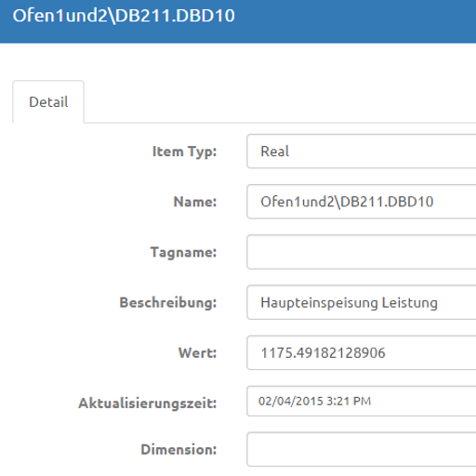Focus the Beschreibung input field
This screenshot has height=476, width=476.
click(x=362, y=302)
